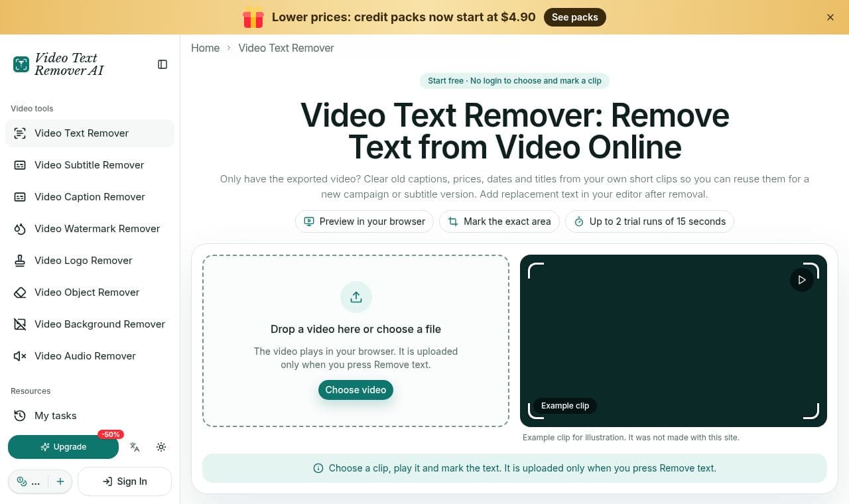Click the Video tools section heading
The width and height of the screenshot is (849, 504).
coord(32,109)
